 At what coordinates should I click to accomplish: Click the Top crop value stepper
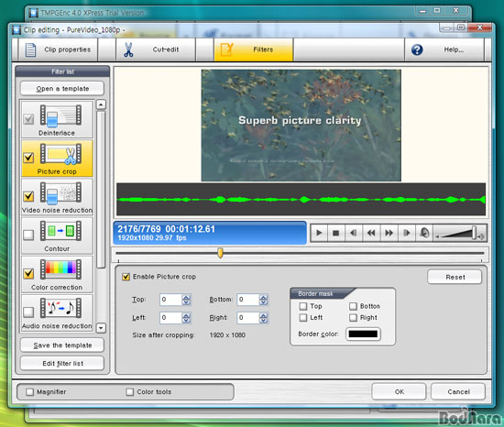(186, 300)
